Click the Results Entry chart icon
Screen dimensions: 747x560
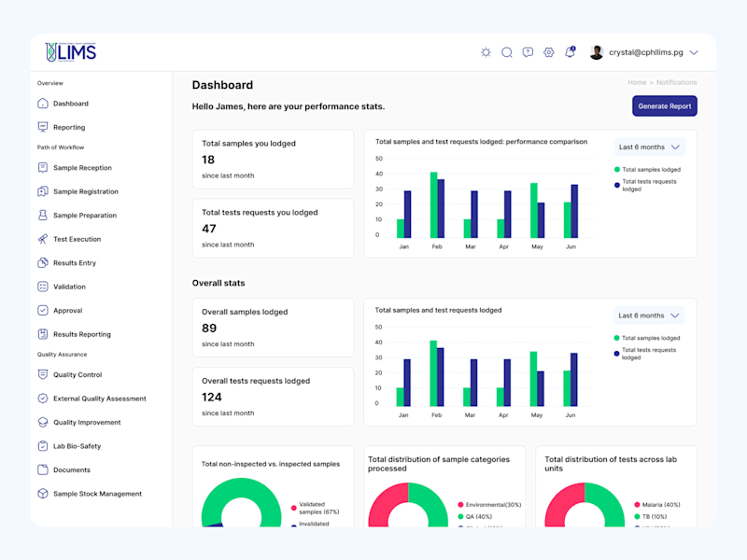click(x=43, y=263)
